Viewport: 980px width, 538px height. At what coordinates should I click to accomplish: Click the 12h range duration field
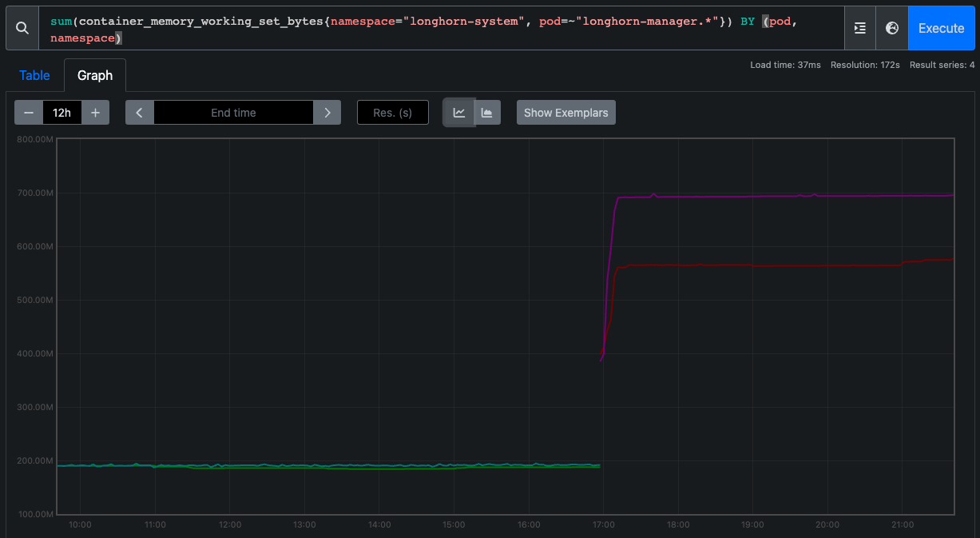tap(61, 112)
